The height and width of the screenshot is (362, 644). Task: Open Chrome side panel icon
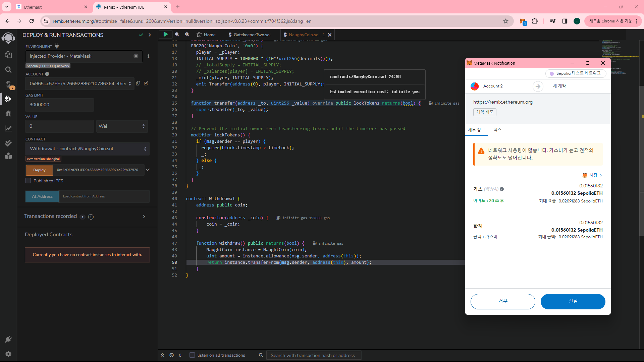pos(565,21)
